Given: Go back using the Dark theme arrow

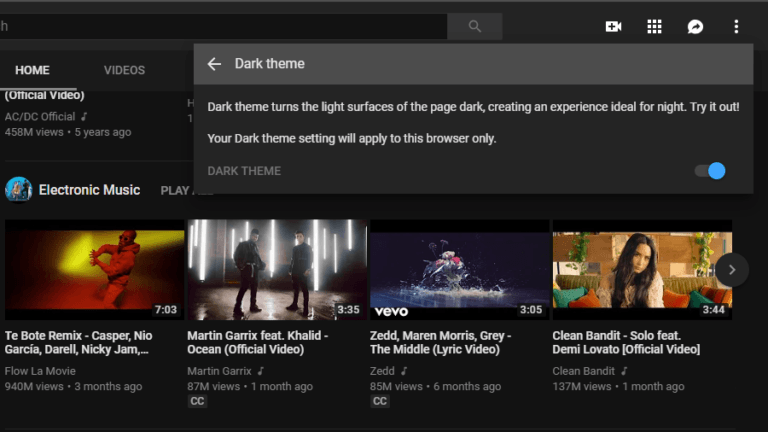Looking at the screenshot, I should coord(214,64).
